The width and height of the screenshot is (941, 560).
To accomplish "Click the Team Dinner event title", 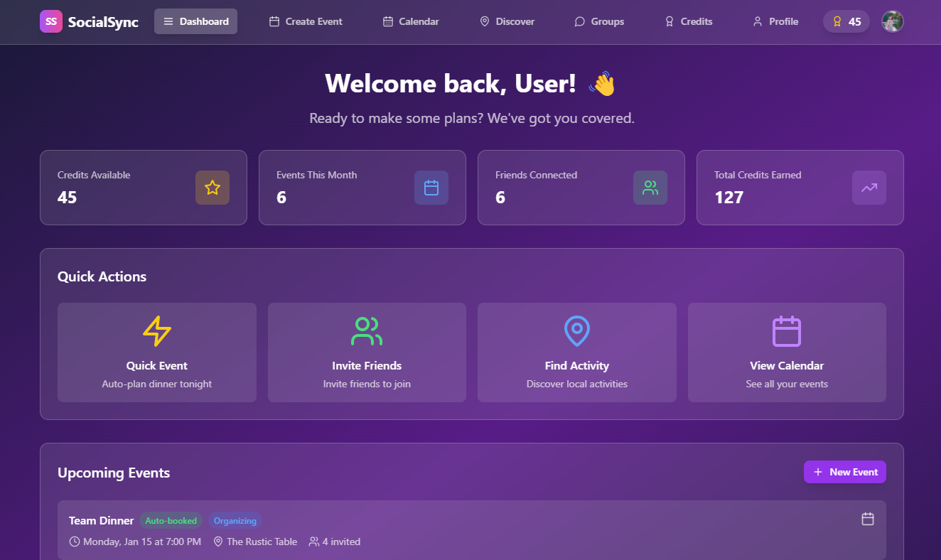I will (x=102, y=521).
